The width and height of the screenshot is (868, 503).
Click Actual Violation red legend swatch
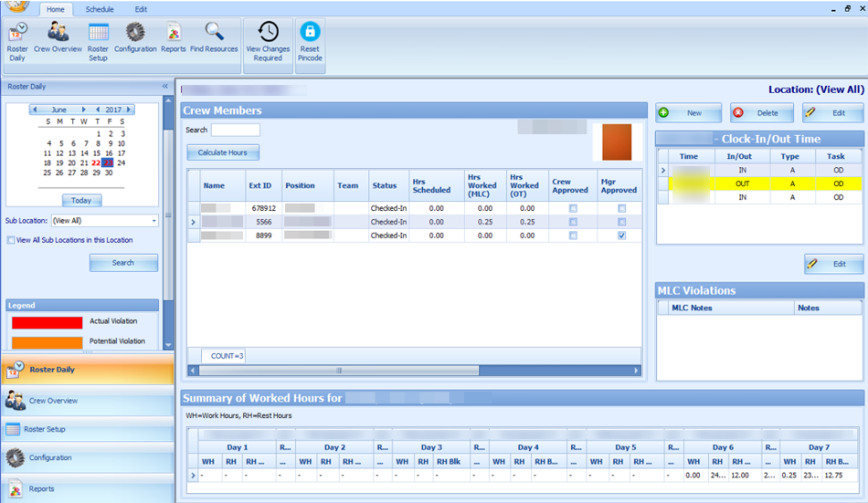[47, 322]
